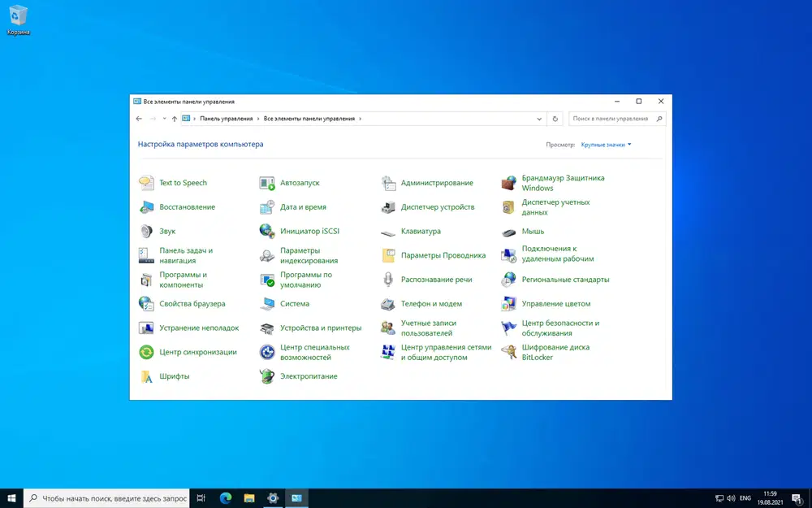Open recent locations dropdown near navigation arrows
This screenshot has height=508, width=812.
164,119
